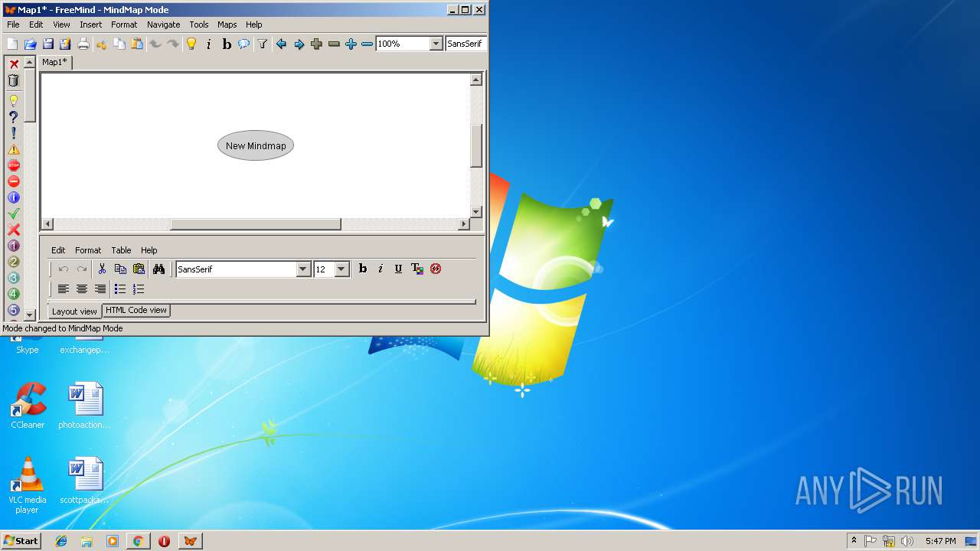Open the editor's Table menu
This screenshot has height=551, width=980.
121,250
